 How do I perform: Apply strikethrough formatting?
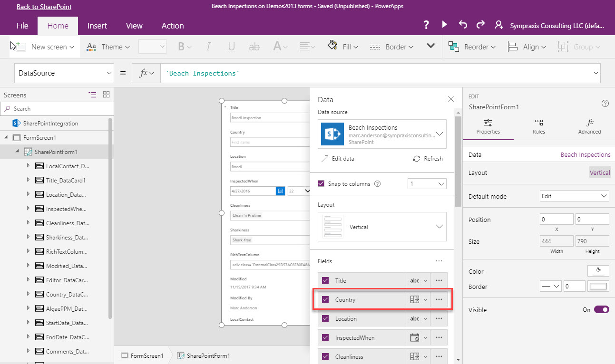click(x=254, y=47)
